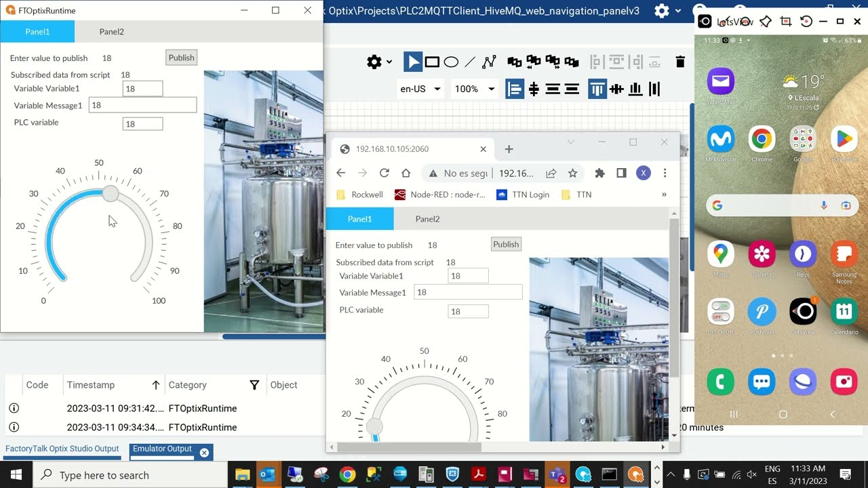Align objects to top
The image size is (868, 488).
[597, 89]
